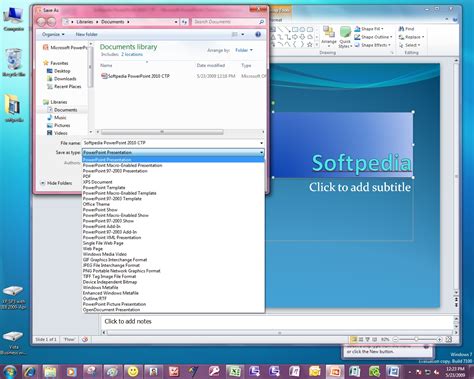Open Arrange by Folder dropdown
This screenshot has height=379, width=474.
click(244, 50)
